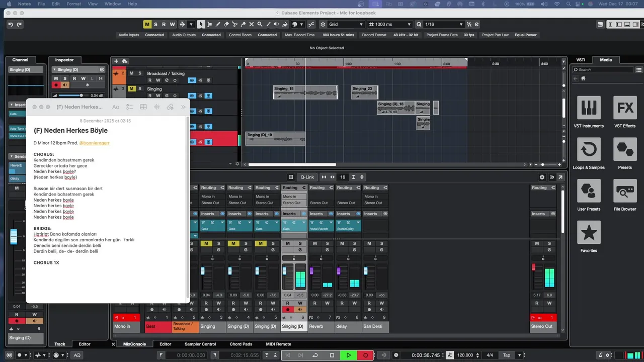Toggle Mute on Stereo Out channel
The height and width of the screenshot is (362, 644).
pyautogui.click(x=537, y=244)
